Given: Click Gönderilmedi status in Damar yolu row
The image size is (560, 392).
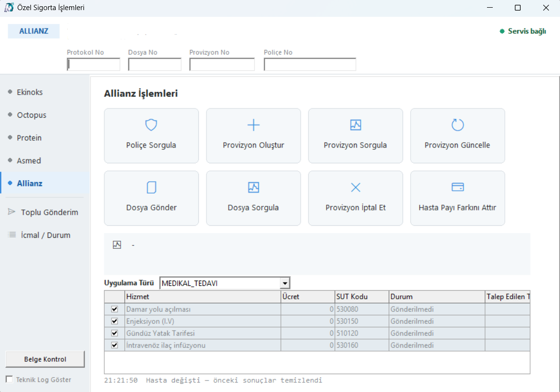Looking at the screenshot, I should (437, 309).
